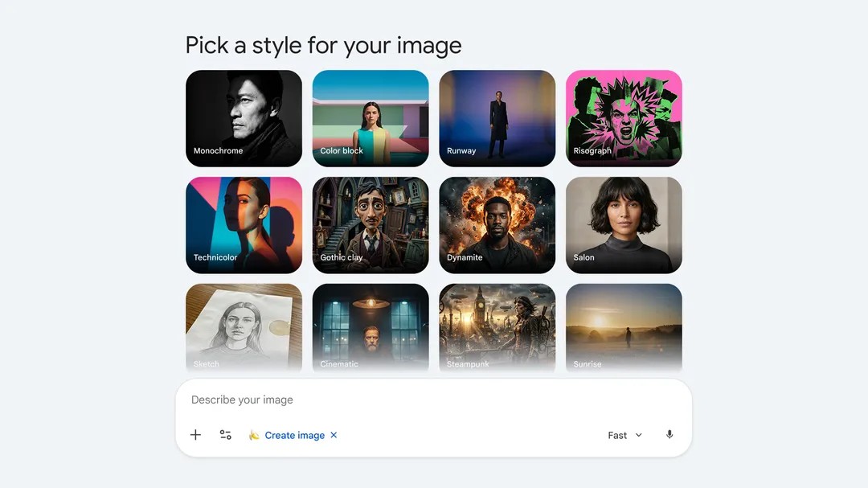
Task: Remove the Create image chip with X
Action: (x=334, y=435)
